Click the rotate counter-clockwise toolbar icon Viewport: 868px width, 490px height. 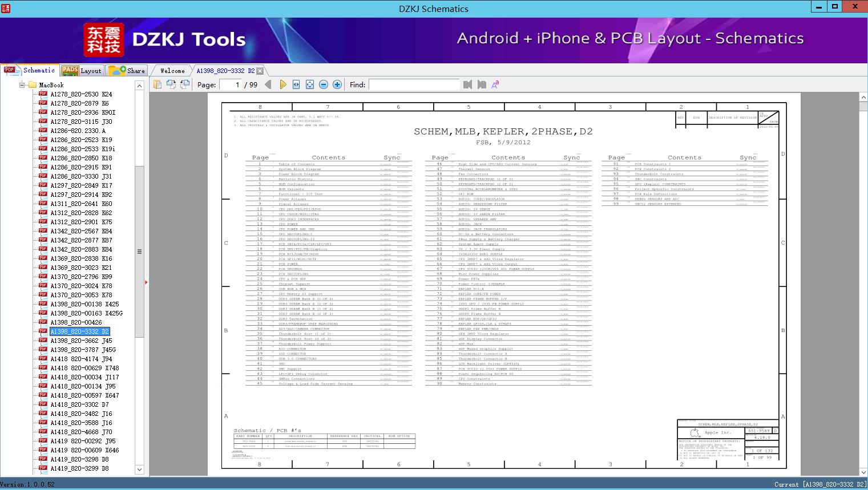[x=185, y=84]
